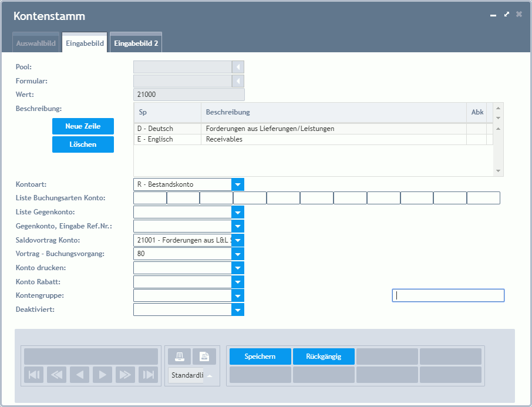Expand the Saldovortrag Konto dropdown

(238, 240)
